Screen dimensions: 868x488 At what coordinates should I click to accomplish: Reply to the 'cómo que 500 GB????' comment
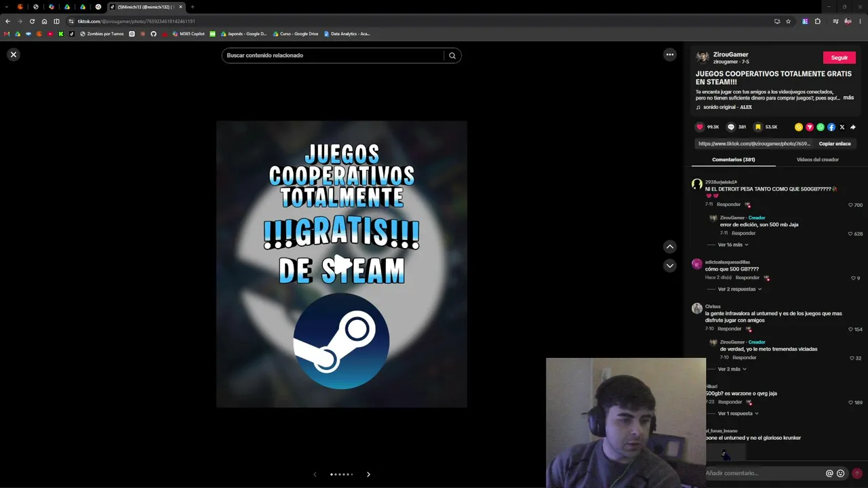point(747,277)
